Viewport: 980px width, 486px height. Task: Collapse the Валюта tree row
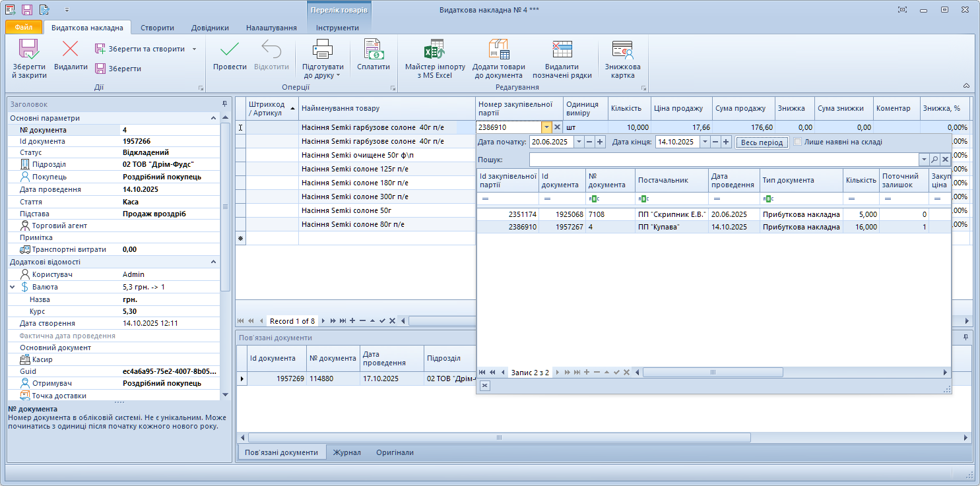coord(13,288)
